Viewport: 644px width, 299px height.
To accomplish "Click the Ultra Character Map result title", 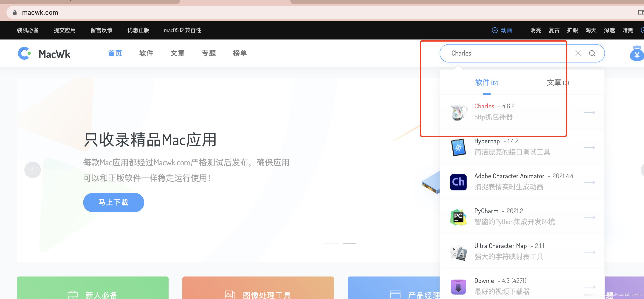I will click(509, 246).
